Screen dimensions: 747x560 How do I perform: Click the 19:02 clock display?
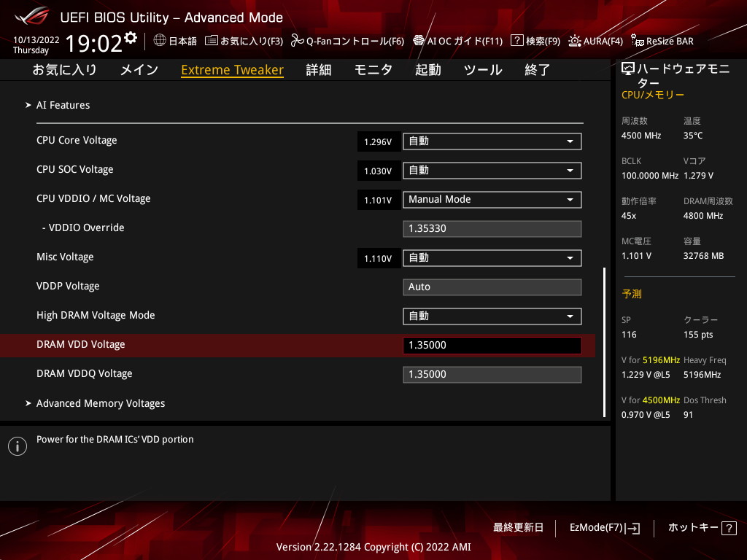coord(94,43)
